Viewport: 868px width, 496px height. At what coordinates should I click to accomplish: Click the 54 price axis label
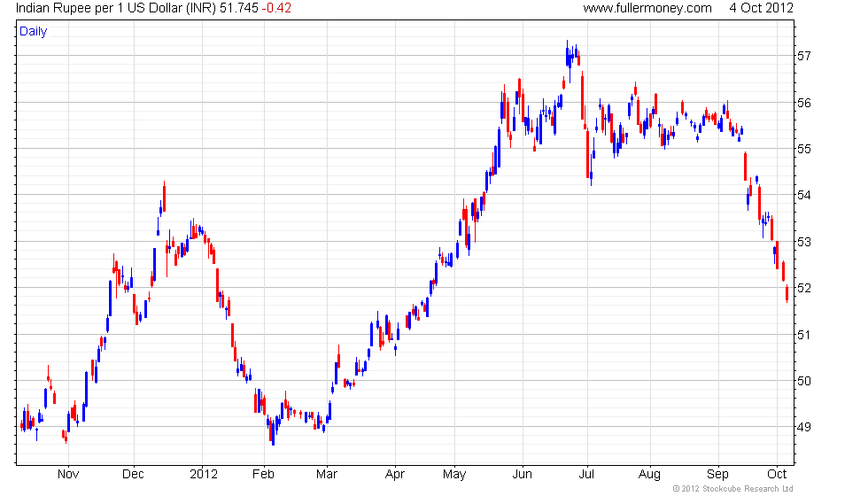coord(804,195)
